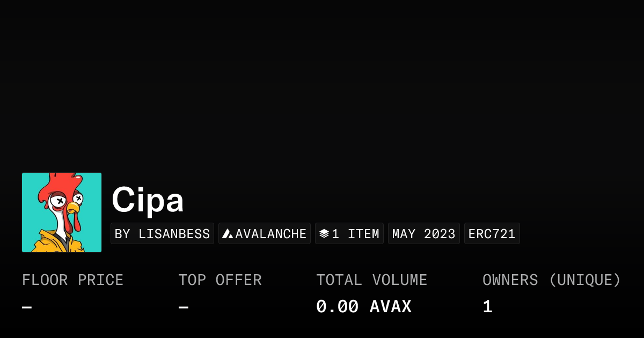
Task: Click the OWNERS (UNIQUE) heading
Action: [x=551, y=280]
